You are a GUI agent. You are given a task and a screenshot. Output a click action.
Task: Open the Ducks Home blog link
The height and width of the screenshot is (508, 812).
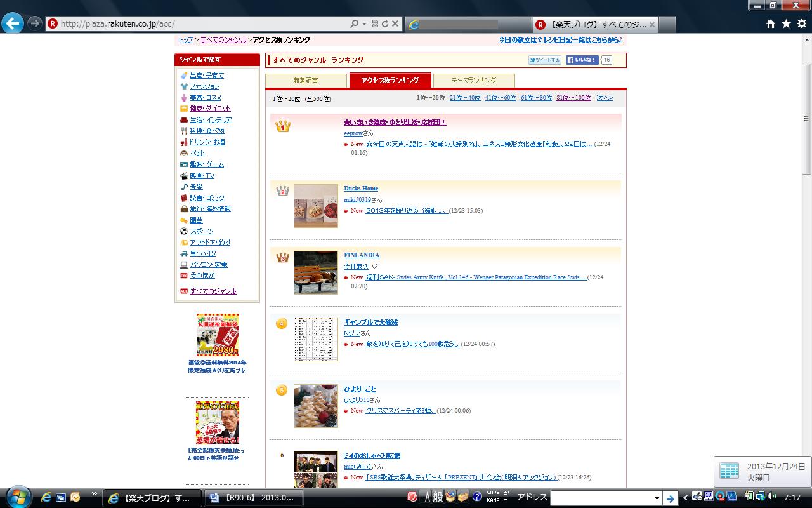pyautogui.click(x=361, y=189)
